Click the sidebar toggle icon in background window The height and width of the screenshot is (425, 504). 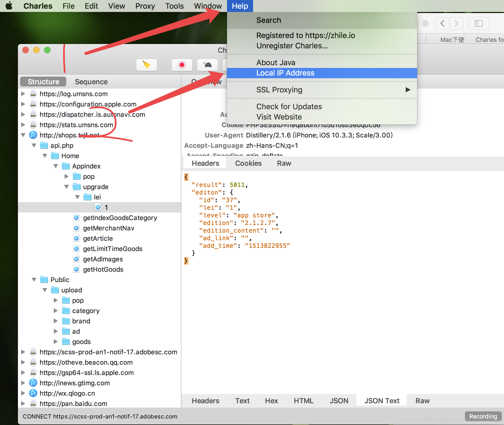click(x=478, y=23)
